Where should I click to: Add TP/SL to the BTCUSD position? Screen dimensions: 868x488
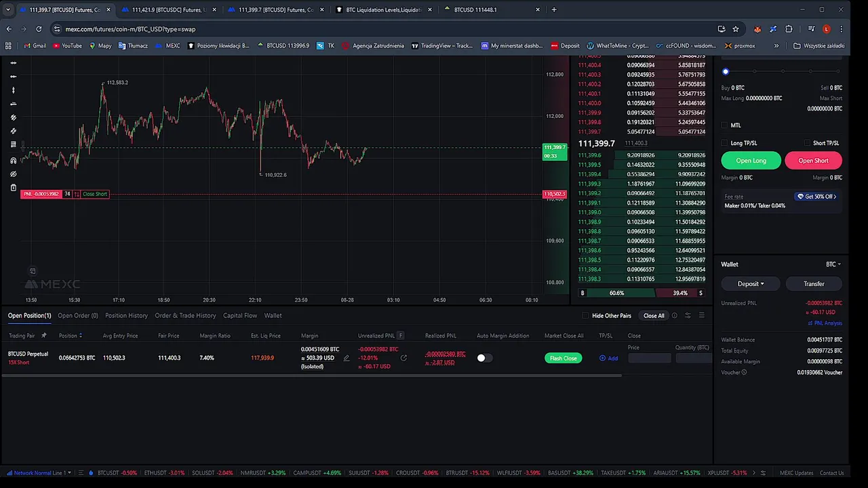(x=608, y=358)
